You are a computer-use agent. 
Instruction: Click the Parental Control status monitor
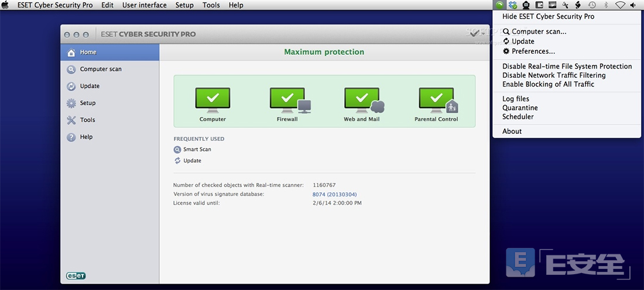[439, 100]
